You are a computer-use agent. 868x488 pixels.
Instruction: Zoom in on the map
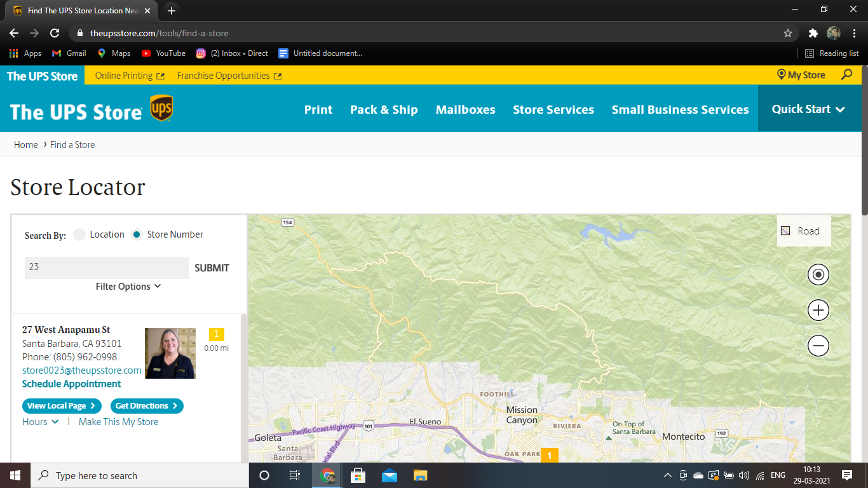coord(818,310)
